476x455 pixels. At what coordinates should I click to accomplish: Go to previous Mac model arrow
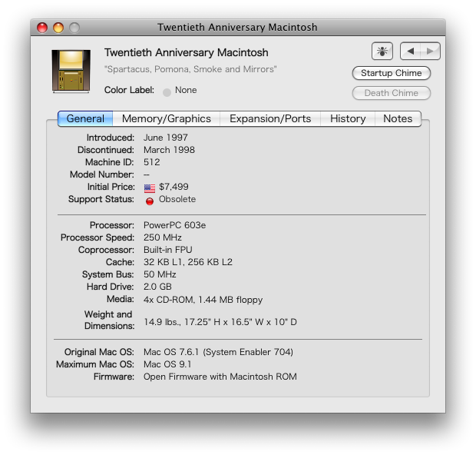411,51
